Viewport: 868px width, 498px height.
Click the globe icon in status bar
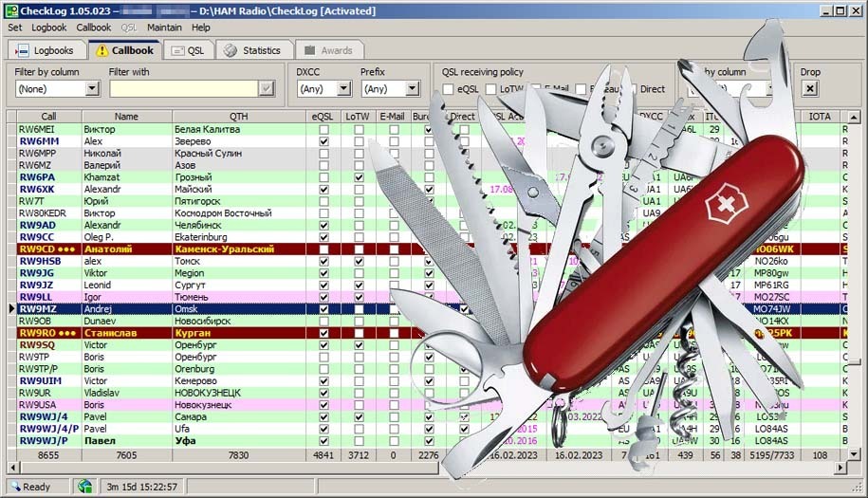point(84,487)
